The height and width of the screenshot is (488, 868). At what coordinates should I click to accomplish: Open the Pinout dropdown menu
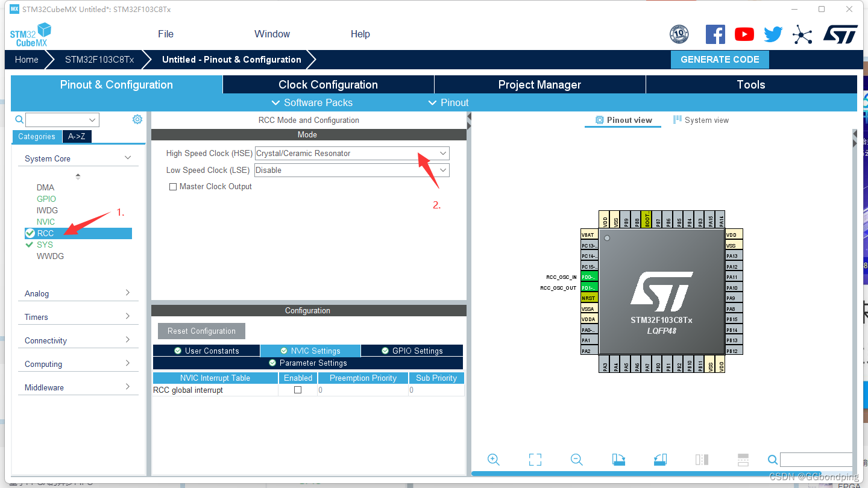click(448, 102)
